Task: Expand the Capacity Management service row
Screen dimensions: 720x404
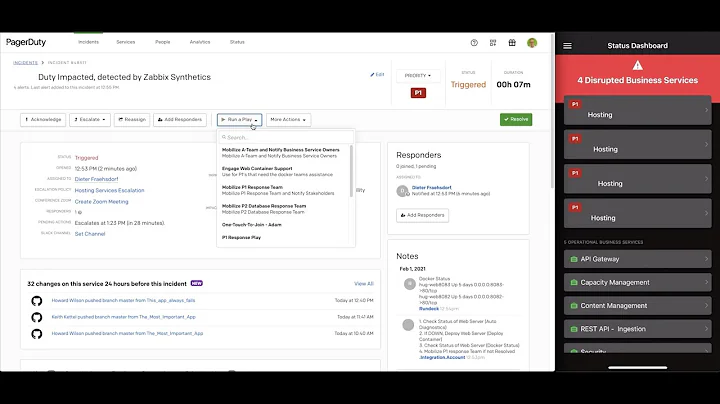Action: pyautogui.click(x=637, y=282)
